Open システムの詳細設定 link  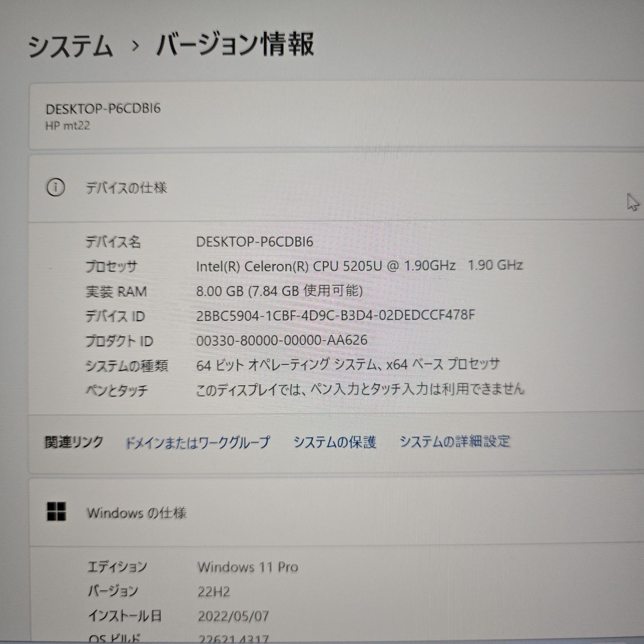click(454, 441)
